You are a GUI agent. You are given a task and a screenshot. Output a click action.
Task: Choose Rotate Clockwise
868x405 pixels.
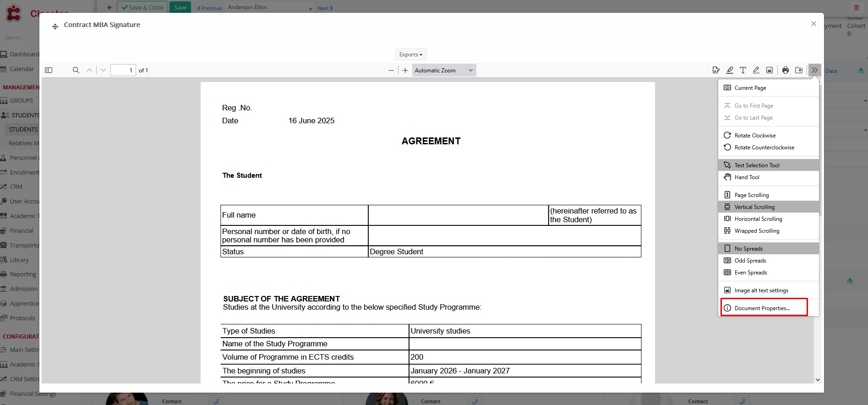pyautogui.click(x=755, y=136)
